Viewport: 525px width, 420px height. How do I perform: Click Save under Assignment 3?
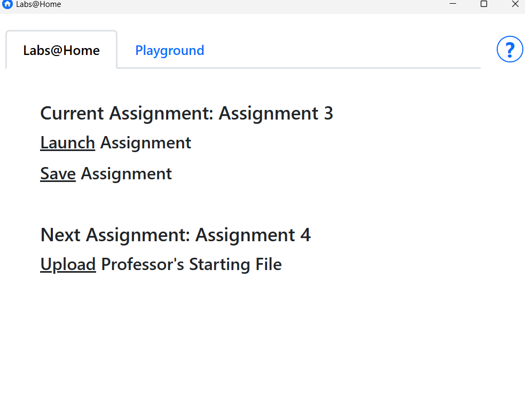tap(58, 173)
